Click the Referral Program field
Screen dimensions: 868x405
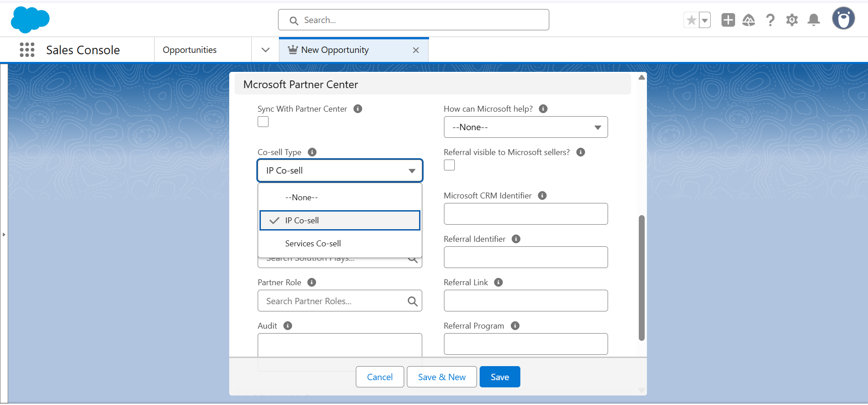click(526, 344)
